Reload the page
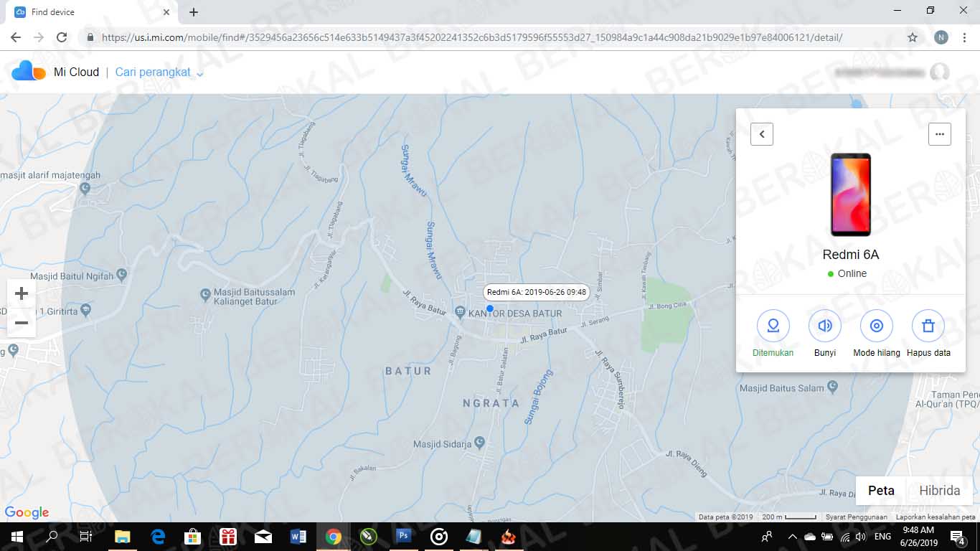This screenshot has width=980, height=551. pos(62,37)
